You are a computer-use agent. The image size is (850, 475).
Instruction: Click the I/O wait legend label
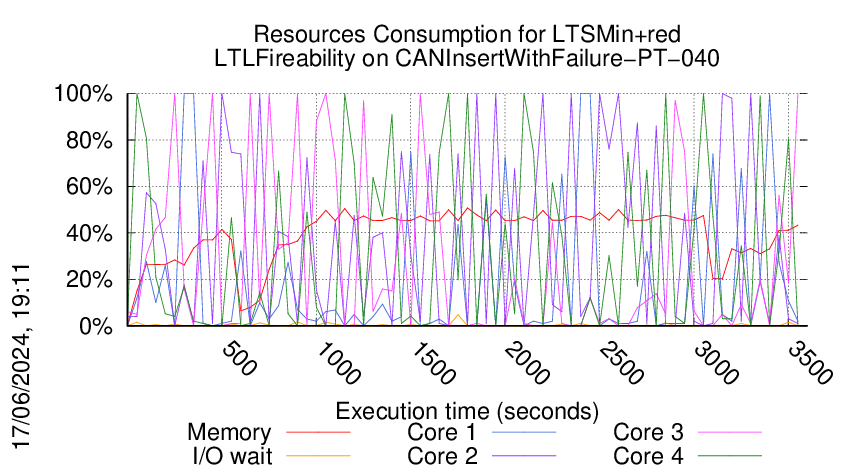[232, 456]
